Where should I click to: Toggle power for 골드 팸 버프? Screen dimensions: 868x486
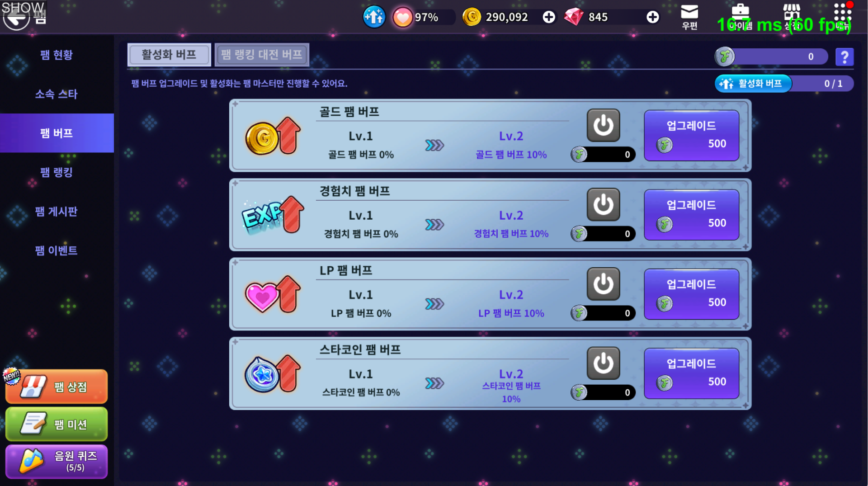[x=603, y=125]
